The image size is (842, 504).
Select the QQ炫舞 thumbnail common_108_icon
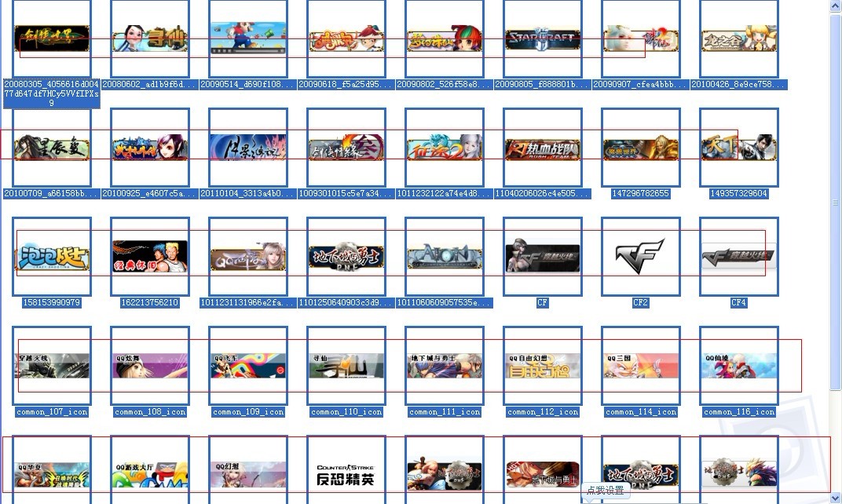(x=150, y=366)
